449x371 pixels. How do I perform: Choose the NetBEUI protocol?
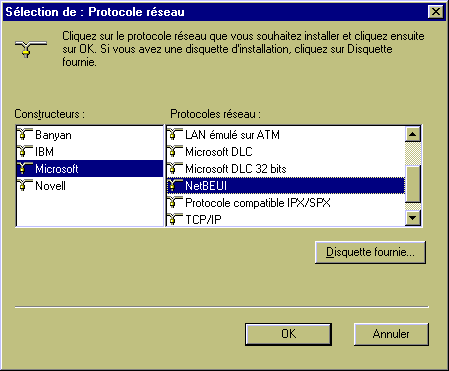click(x=286, y=186)
